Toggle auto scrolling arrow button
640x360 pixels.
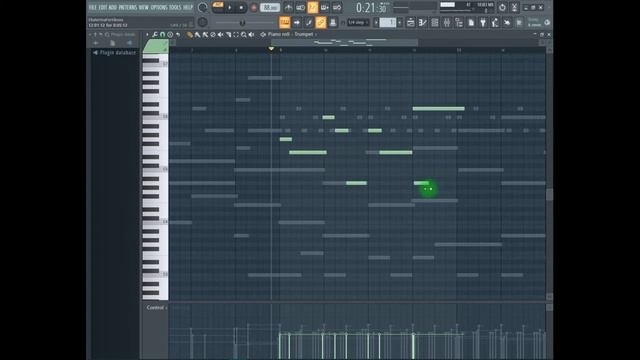pos(297,22)
